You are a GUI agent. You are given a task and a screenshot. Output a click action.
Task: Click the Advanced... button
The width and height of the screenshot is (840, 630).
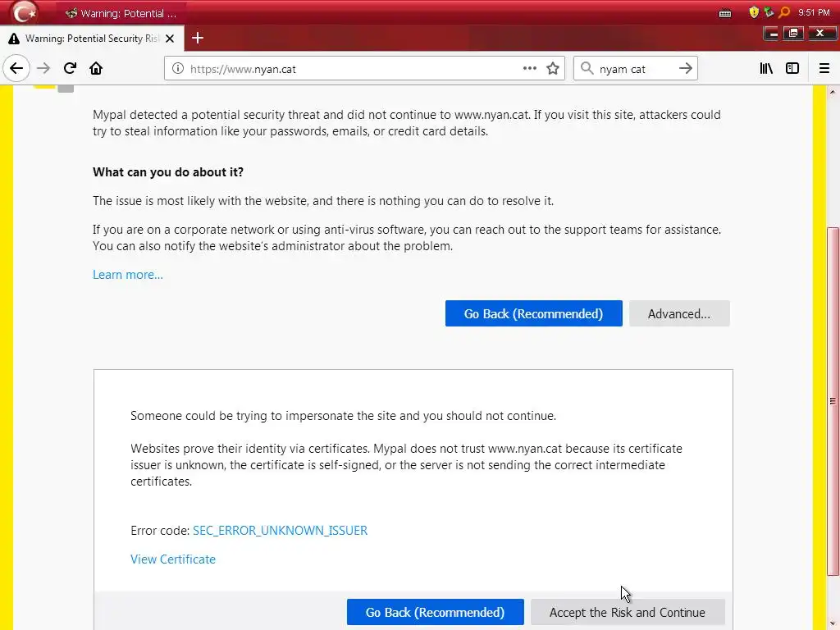(679, 313)
